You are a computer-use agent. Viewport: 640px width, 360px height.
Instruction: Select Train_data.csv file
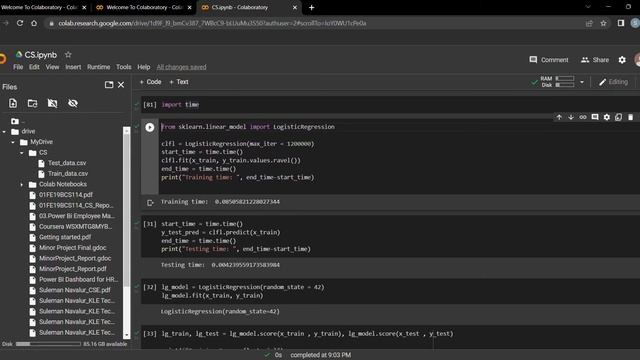click(68, 173)
